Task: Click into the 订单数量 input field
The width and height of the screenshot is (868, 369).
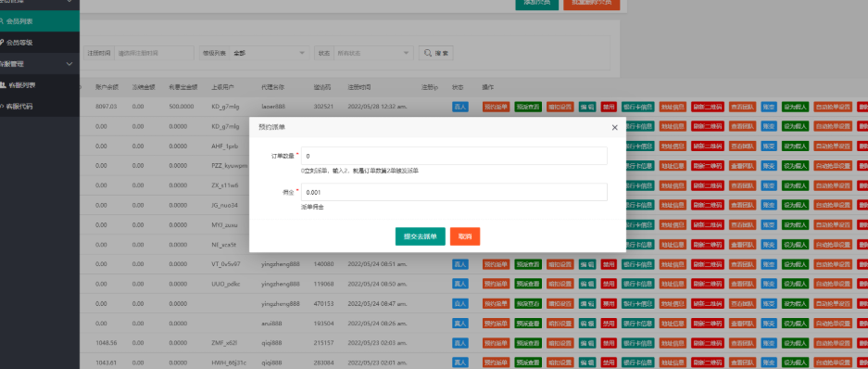Action: 454,157
